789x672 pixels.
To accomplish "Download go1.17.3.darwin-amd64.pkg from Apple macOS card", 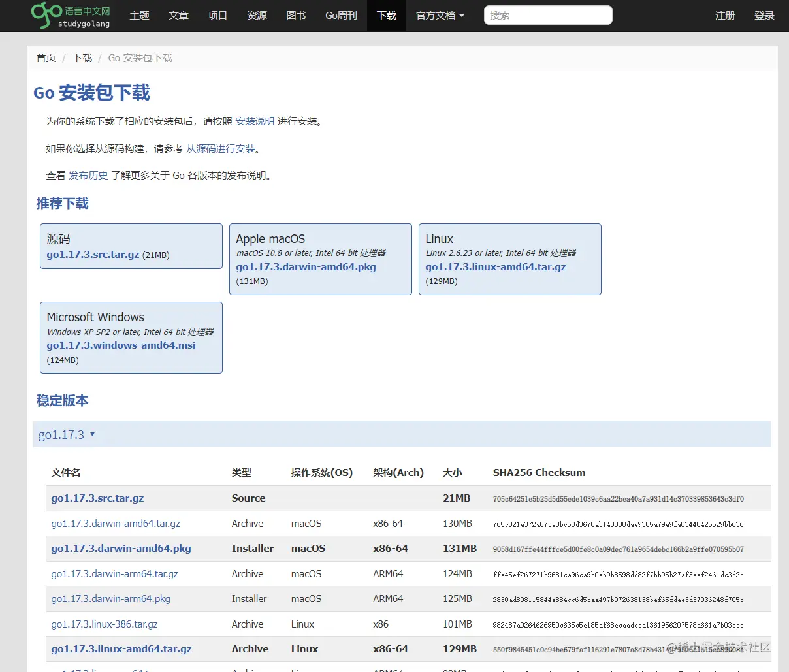I will [x=306, y=267].
